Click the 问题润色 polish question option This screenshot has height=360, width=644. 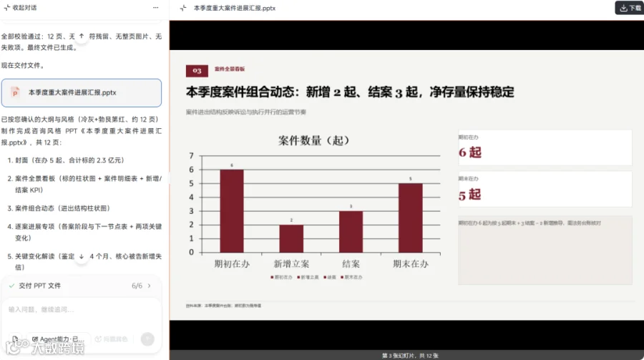coord(112,339)
